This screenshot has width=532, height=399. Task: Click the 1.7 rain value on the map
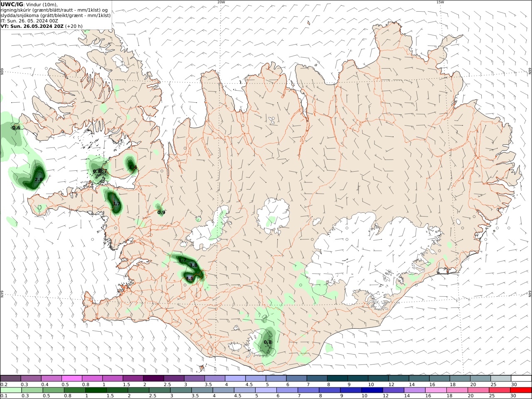pos(182,260)
